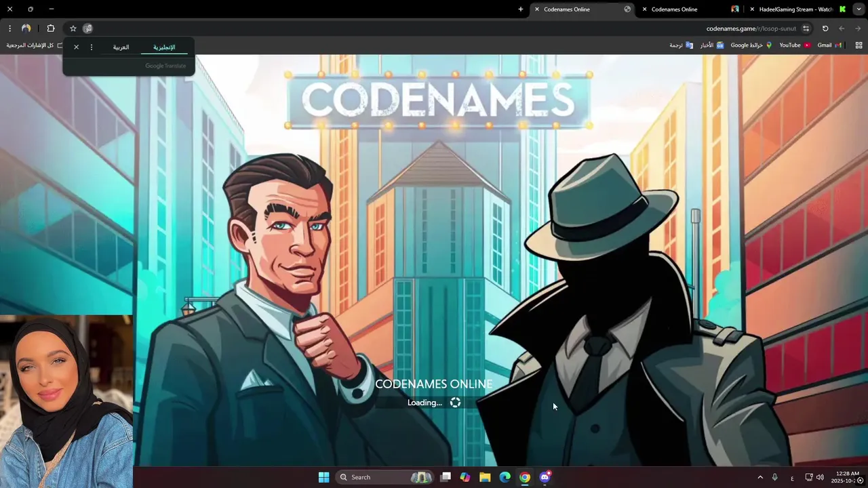Open Discord from the taskbar
868x488 pixels.
[545, 477]
